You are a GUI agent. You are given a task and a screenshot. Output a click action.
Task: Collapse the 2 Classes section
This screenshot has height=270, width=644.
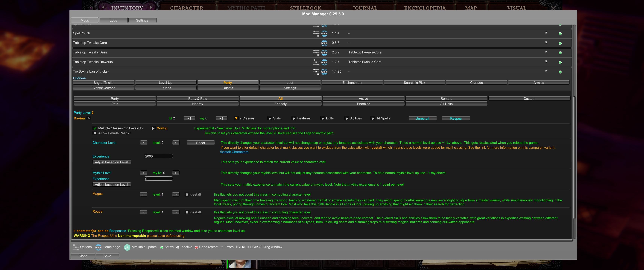point(236,118)
